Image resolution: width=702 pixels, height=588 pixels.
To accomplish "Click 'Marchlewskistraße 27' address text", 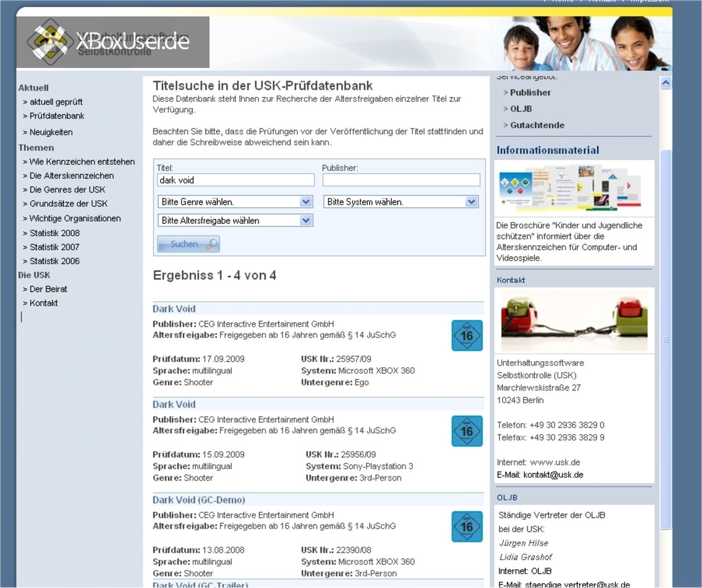I will coord(539,388).
